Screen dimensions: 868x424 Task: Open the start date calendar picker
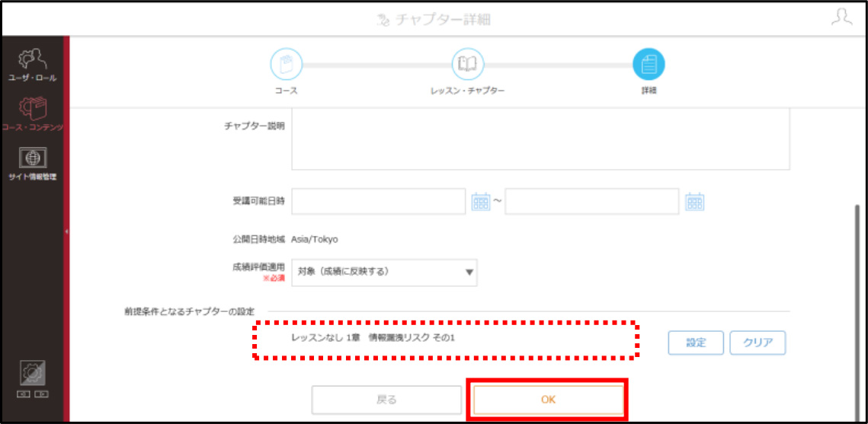481,201
